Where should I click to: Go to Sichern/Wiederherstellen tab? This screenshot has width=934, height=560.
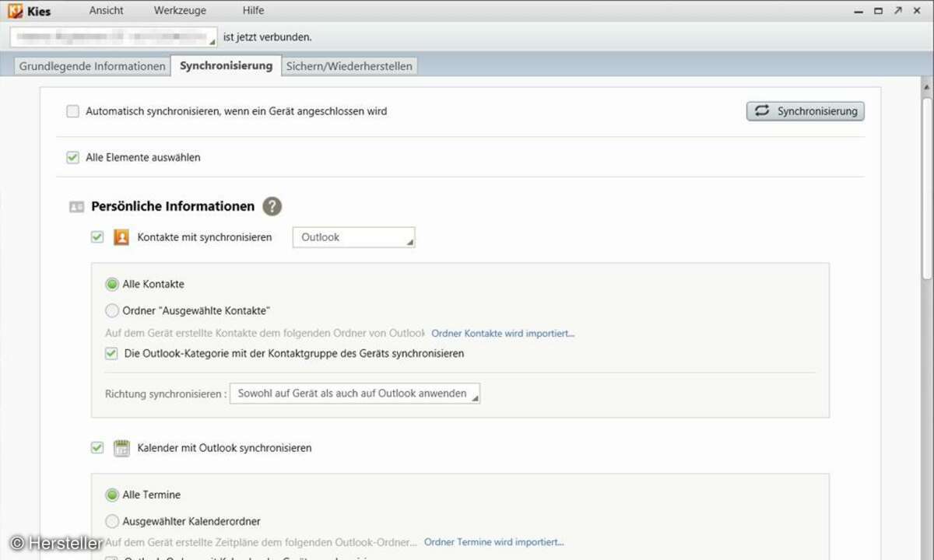tap(349, 66)
